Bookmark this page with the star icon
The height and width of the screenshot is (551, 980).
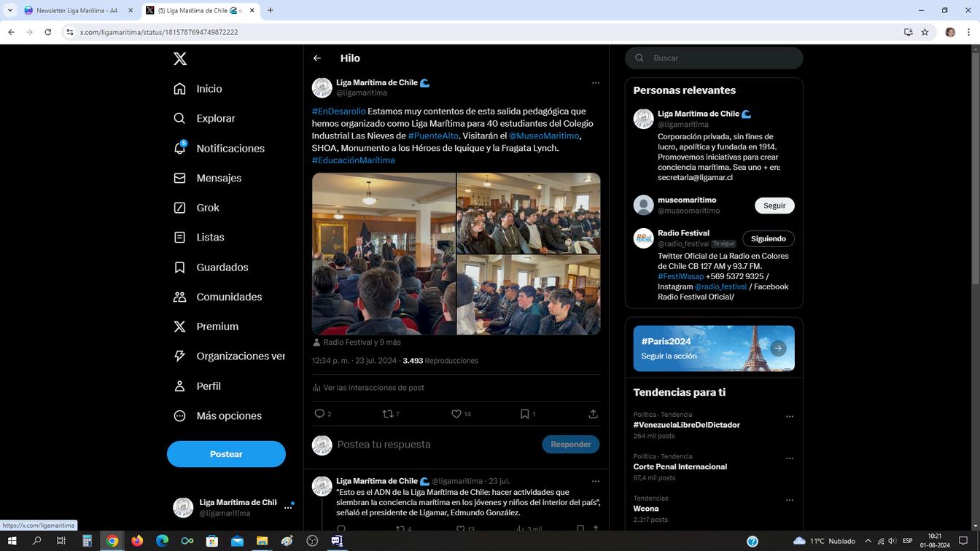tap(925, 32)
